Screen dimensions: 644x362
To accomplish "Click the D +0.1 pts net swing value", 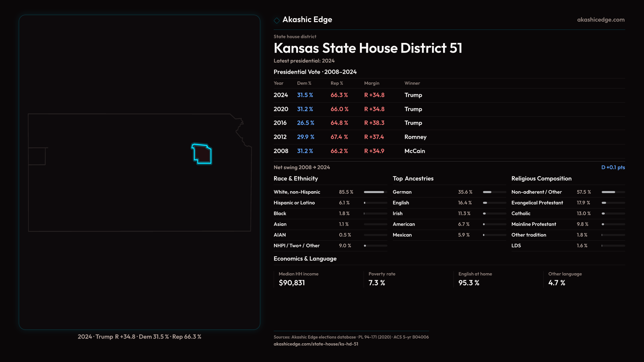I will [613, 167].
